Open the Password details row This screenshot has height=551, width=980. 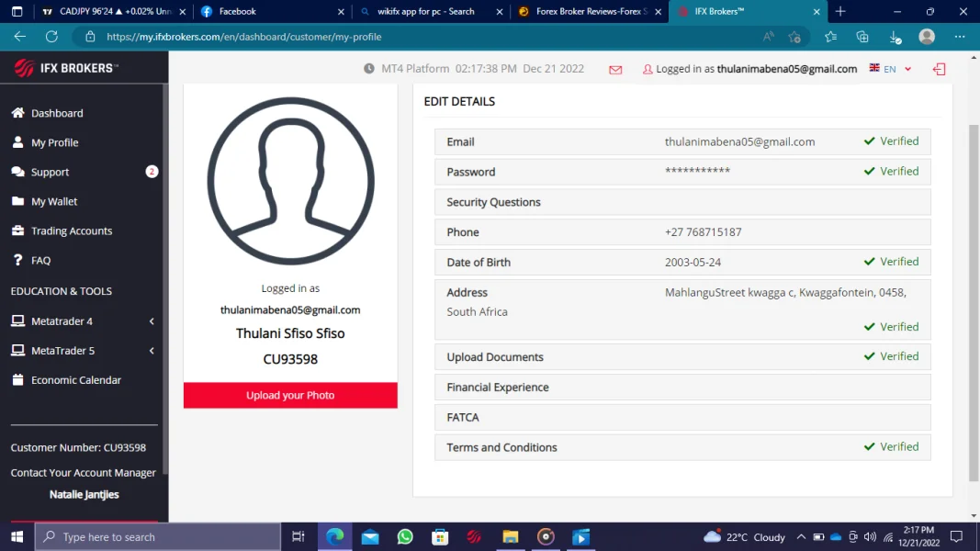click(682, 172)
